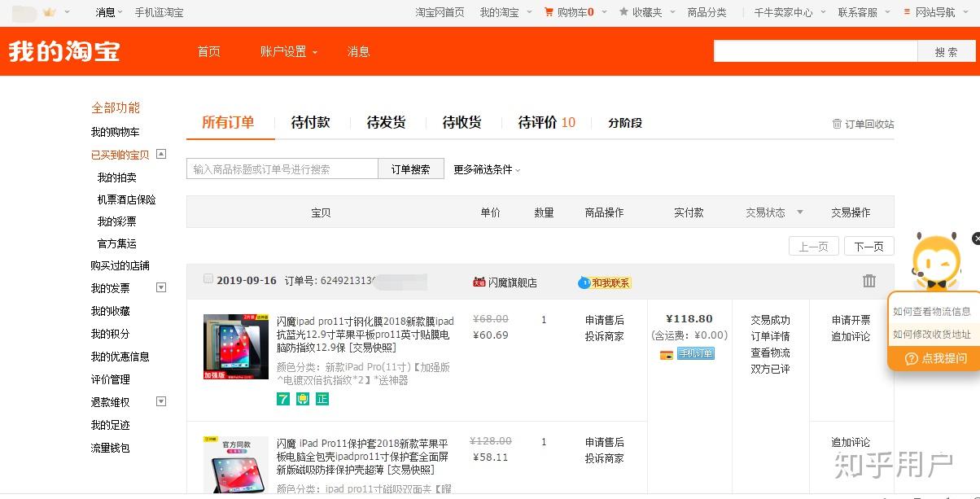
Task: Click the Tmall icon beside 闪魔旗舰店
Action: tap(479, 282)
